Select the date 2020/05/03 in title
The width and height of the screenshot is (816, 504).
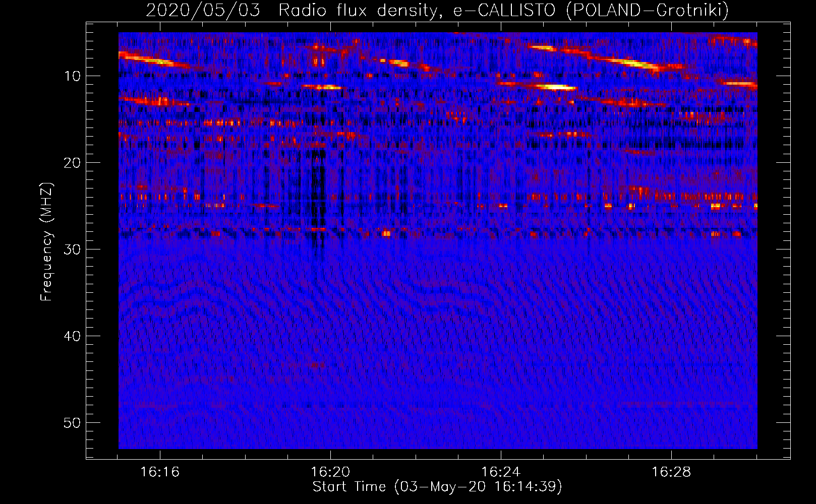tap(203, 10)
